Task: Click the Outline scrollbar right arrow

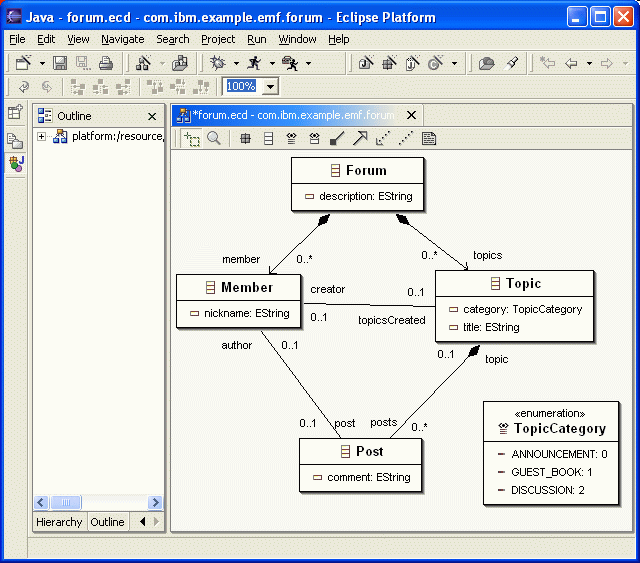Action: 155,502
